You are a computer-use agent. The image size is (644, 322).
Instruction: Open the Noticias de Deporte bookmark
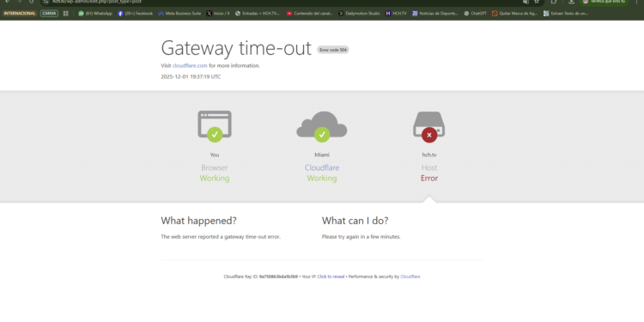(x=435, y=14)
